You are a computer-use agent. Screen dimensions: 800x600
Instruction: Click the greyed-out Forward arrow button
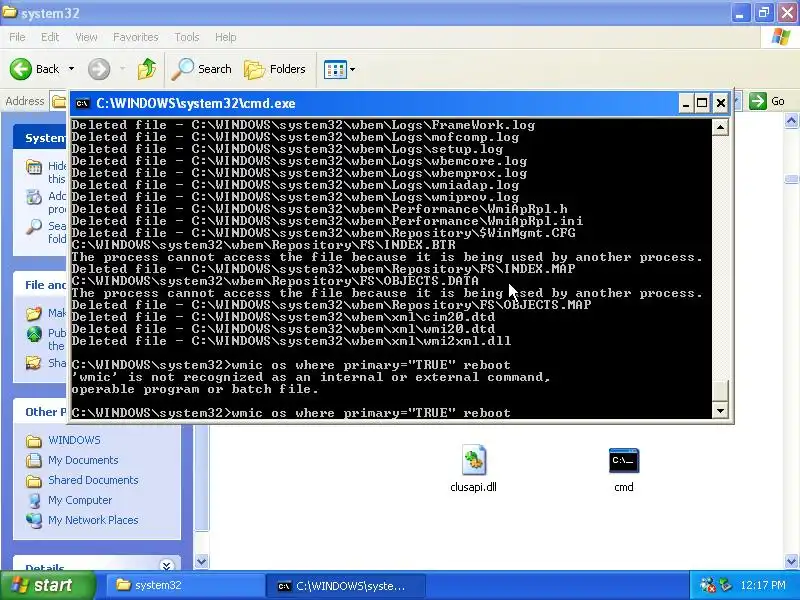[99, 69]
